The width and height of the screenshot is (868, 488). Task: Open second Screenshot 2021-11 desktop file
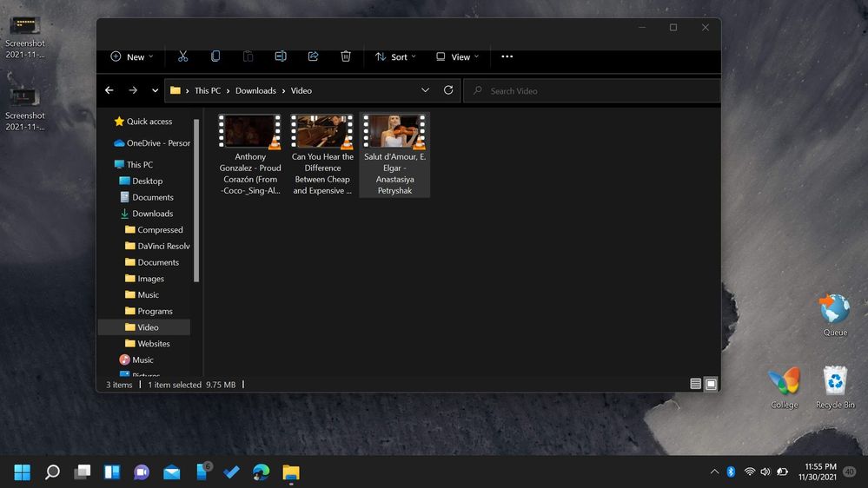click(x=25, y=110)
